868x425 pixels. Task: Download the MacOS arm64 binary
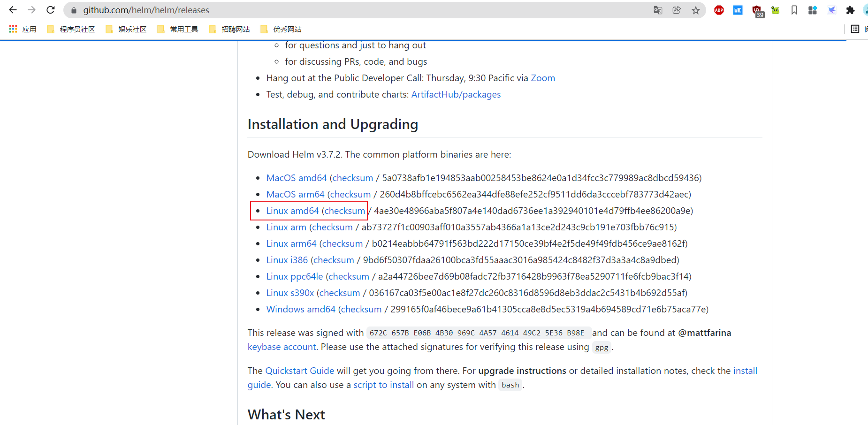point(296,194)
